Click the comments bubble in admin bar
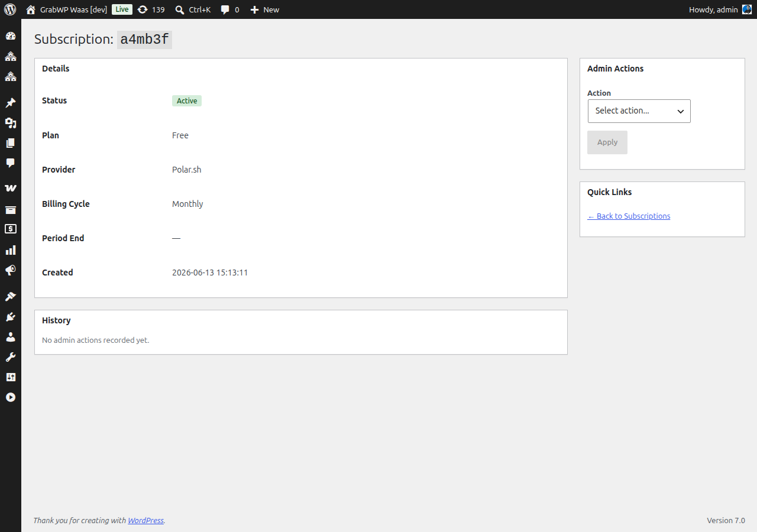757x532 pixels. tap(225, 10)
